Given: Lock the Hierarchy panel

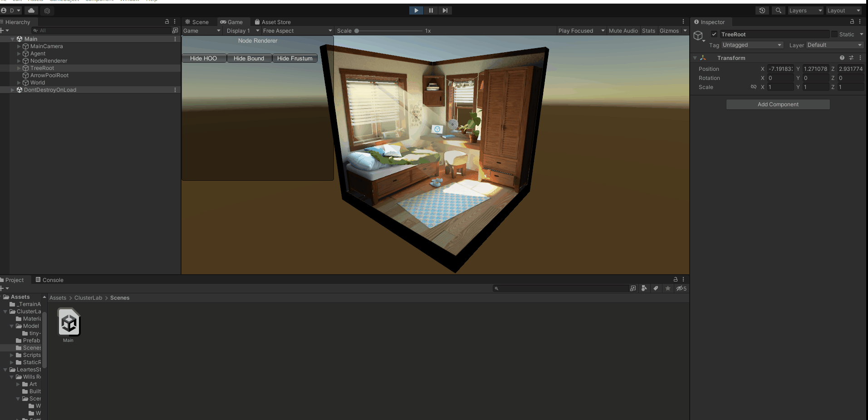Looking at the screenshot, I should tap(167, 21).
